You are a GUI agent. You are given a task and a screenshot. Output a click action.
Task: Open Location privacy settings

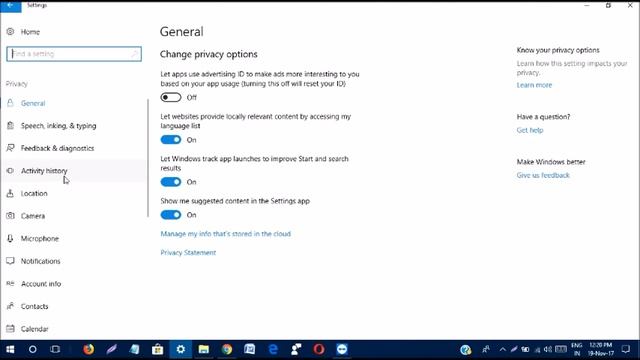(34, 193)
